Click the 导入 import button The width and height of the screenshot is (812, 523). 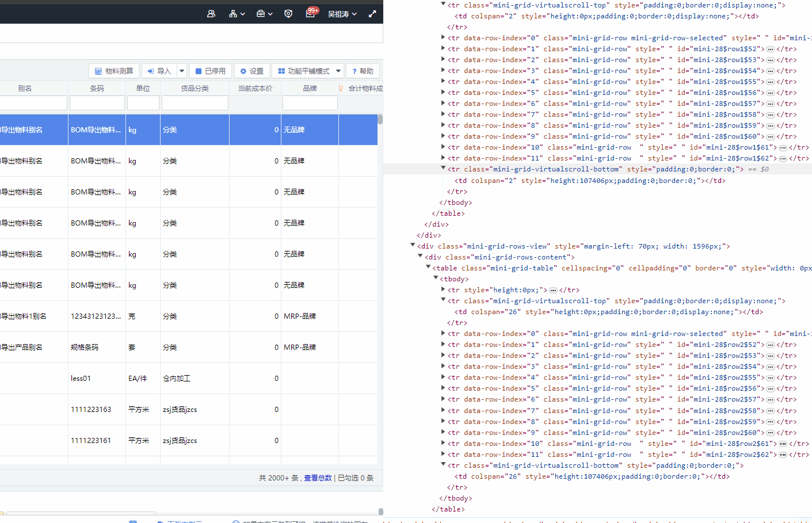coord(159,71)
